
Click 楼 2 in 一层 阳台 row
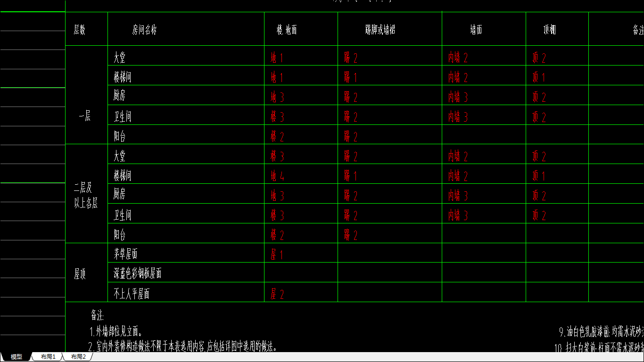click(277, 137)
